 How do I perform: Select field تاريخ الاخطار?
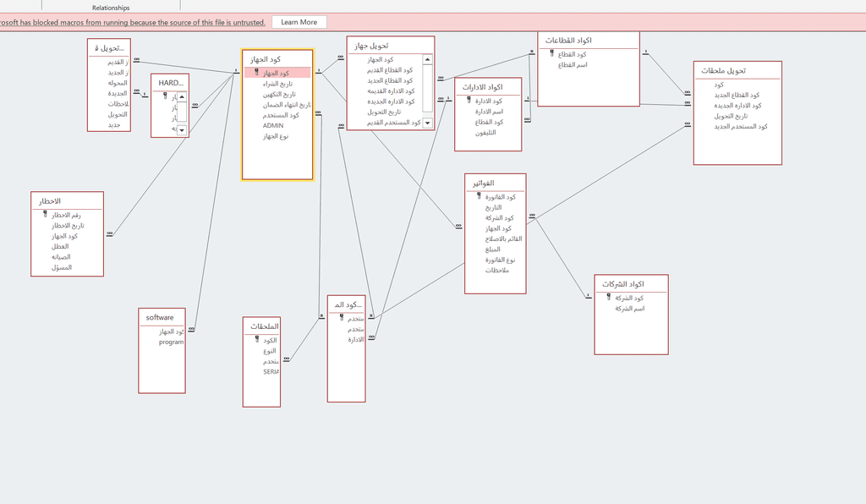[x=68, y=225]
